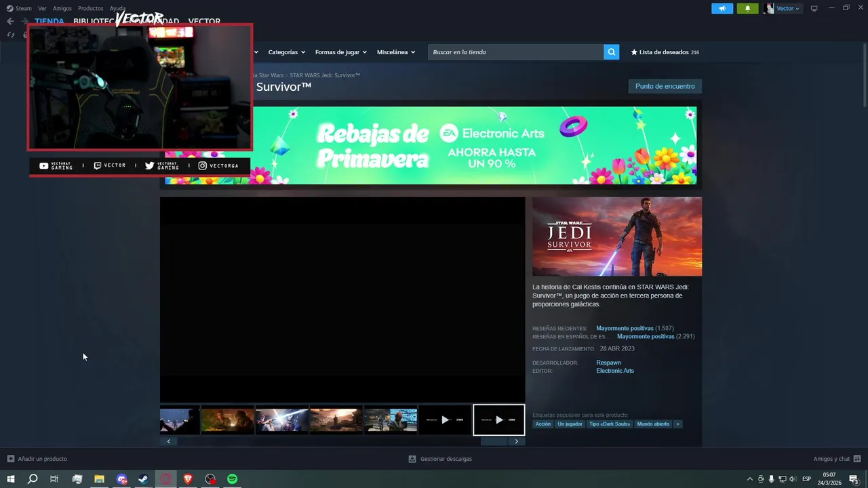Click the Tipo «Dark Souls» tag
868x488 pixels.
pos(610,424)
